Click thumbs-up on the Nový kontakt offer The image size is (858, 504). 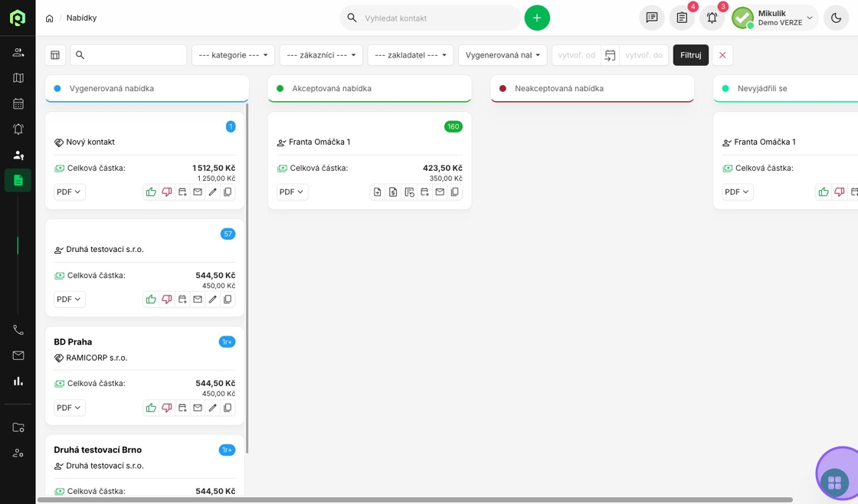pos(151,192)
